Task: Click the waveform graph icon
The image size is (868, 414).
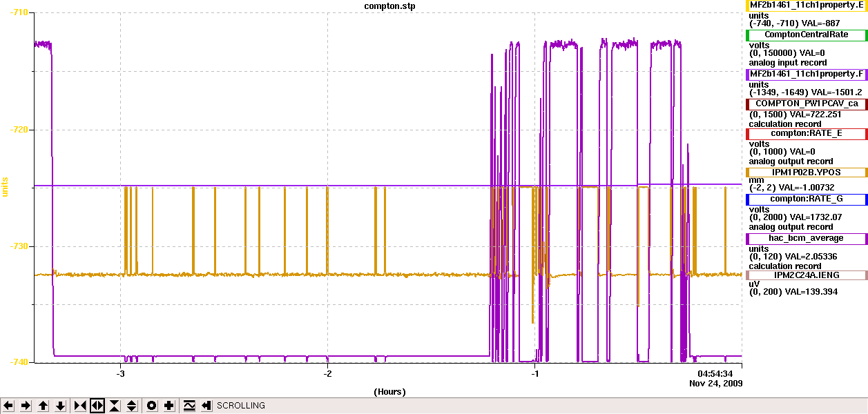Action: [189, 406]
